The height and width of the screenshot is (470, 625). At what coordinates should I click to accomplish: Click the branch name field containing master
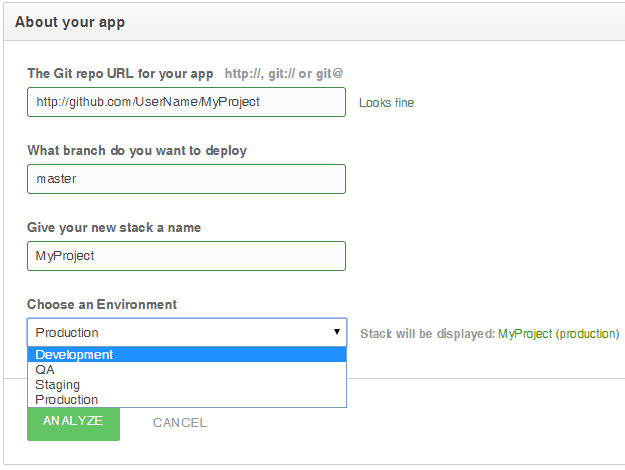coord(186,179)
